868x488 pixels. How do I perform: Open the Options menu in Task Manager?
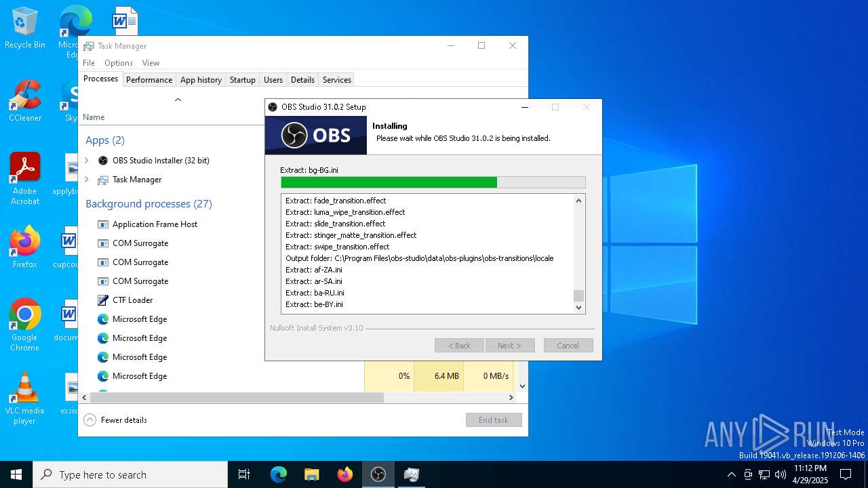[x=119, y=63]
